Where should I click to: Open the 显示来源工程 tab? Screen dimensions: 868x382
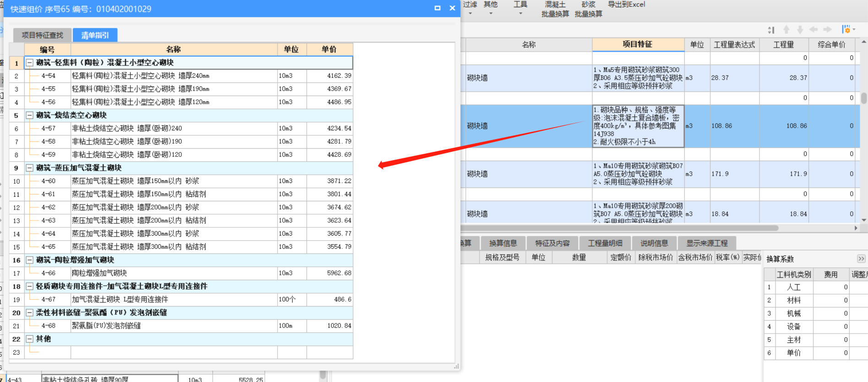707,243
